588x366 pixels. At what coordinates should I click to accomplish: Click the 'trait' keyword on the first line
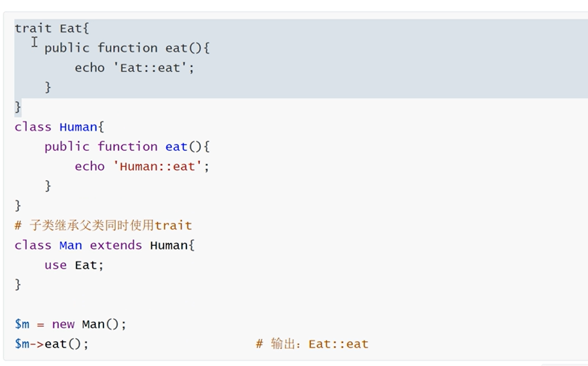33,28
